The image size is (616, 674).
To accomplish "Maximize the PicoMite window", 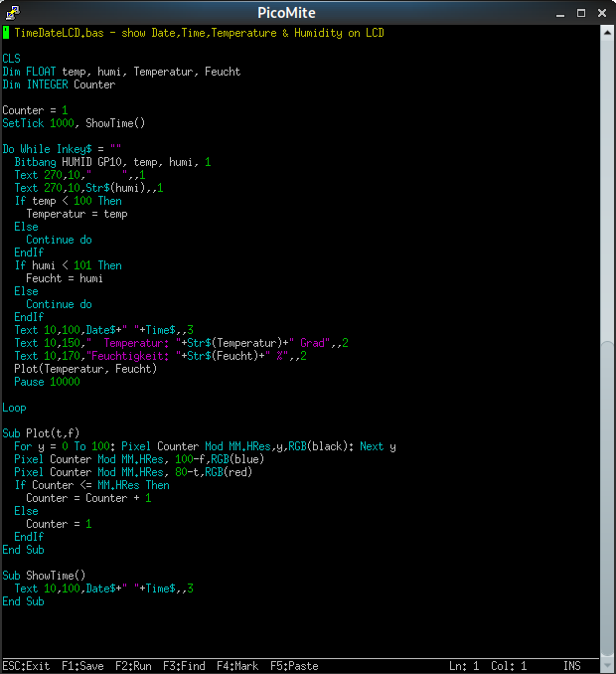I will 582,11.
